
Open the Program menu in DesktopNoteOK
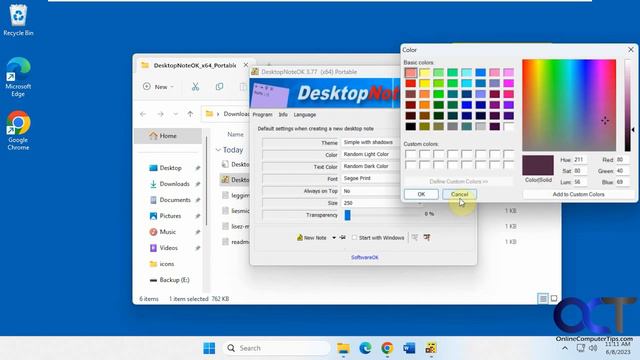[262, 115]
